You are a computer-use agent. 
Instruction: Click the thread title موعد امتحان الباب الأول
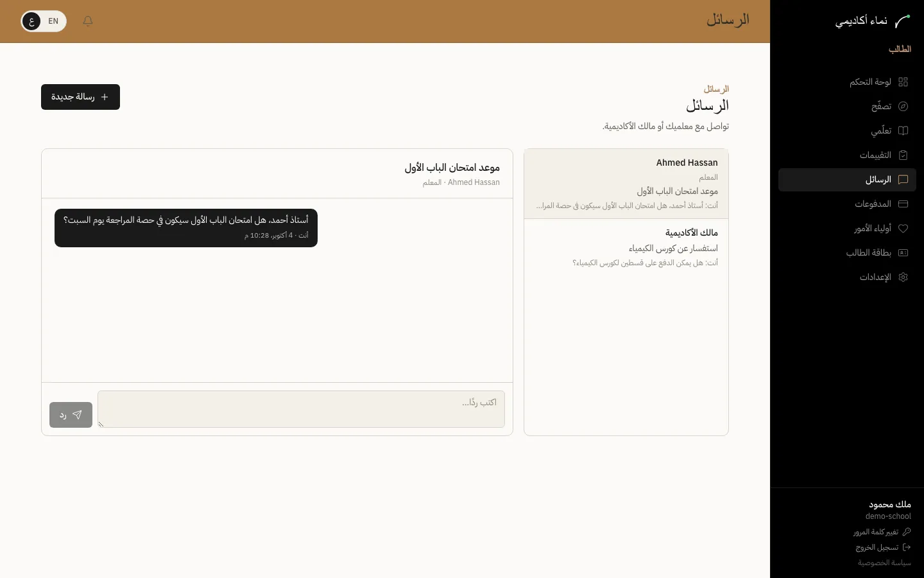tap(452, 168)
